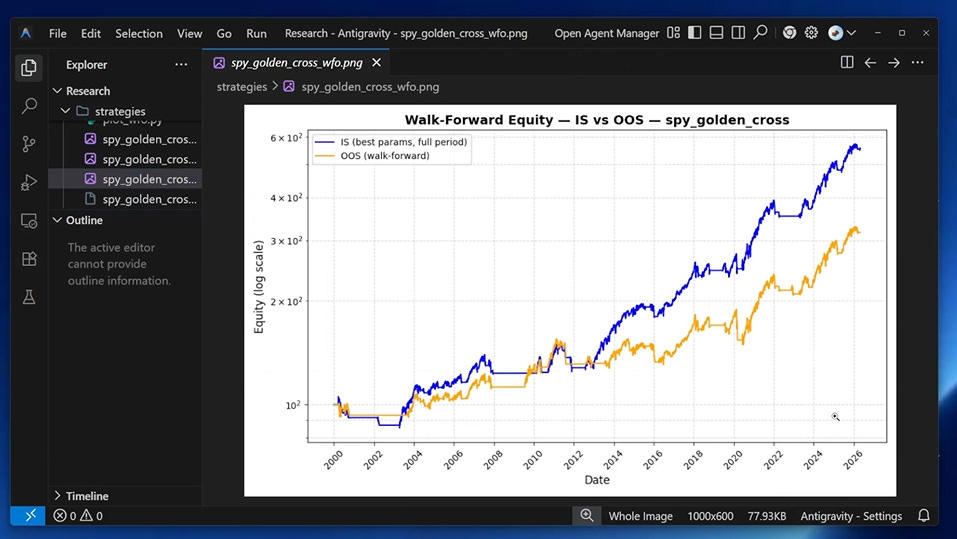Image resolution: width=957 pixels, height=539 pixels.
Task: Open the Source Control view
Action: (x=29, y=144)
